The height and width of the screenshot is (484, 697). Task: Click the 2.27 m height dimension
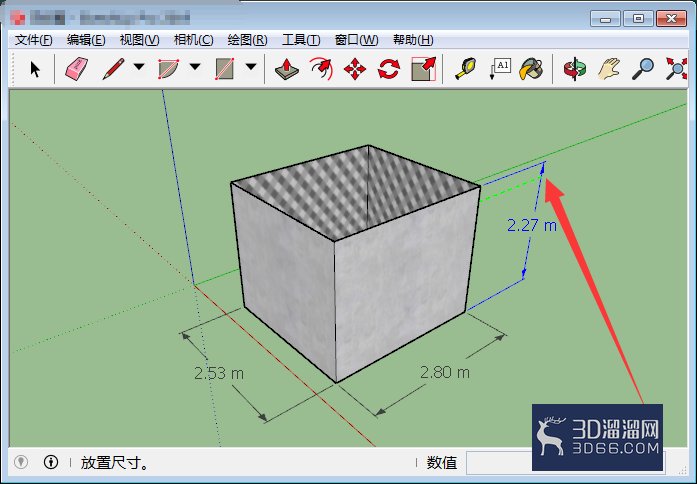click(x=532, y=225)
